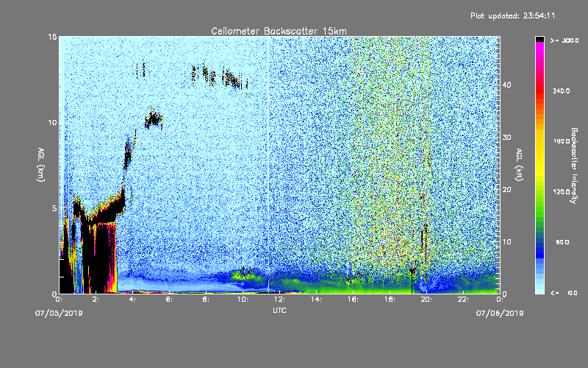Click the '>= 300.0' colorbar label
588x368 pixels.
click(x=564, y=40)
